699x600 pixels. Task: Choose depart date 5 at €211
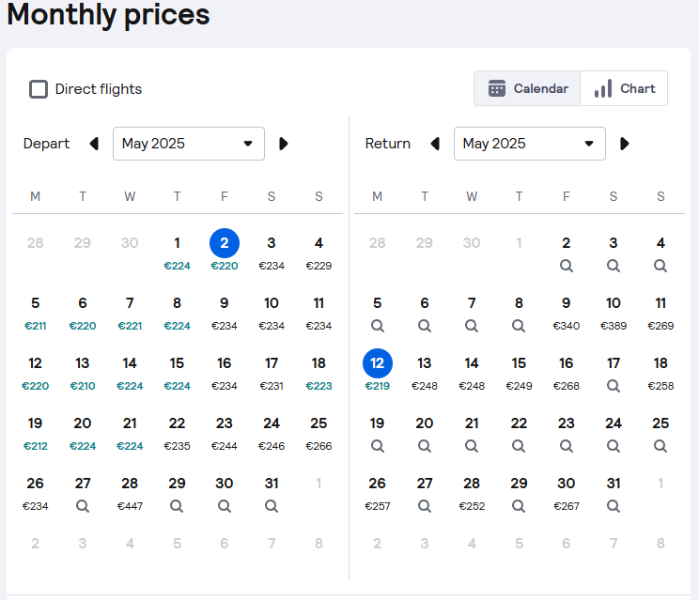pyautogui.click(x=35, y=314)
